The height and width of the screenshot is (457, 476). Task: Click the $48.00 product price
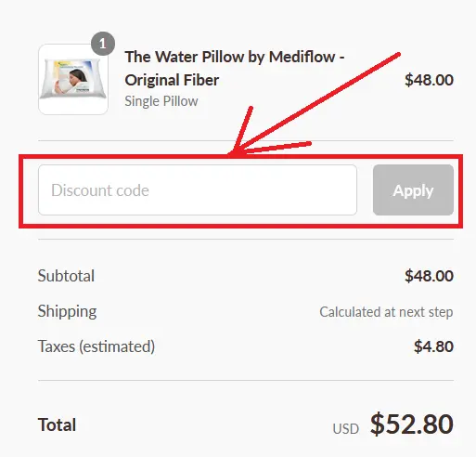coord(429,80)
